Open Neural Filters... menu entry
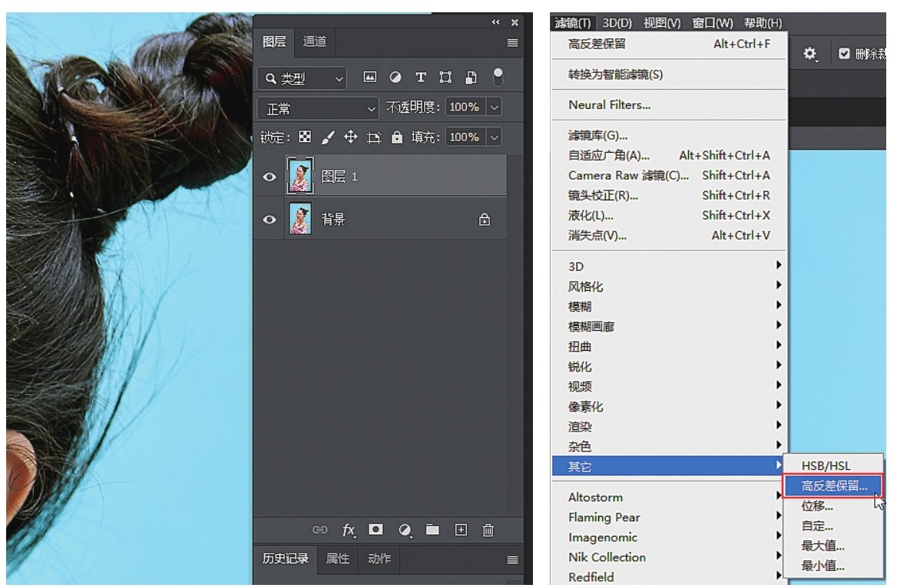 pyautogui.click(x=609, y=105)
